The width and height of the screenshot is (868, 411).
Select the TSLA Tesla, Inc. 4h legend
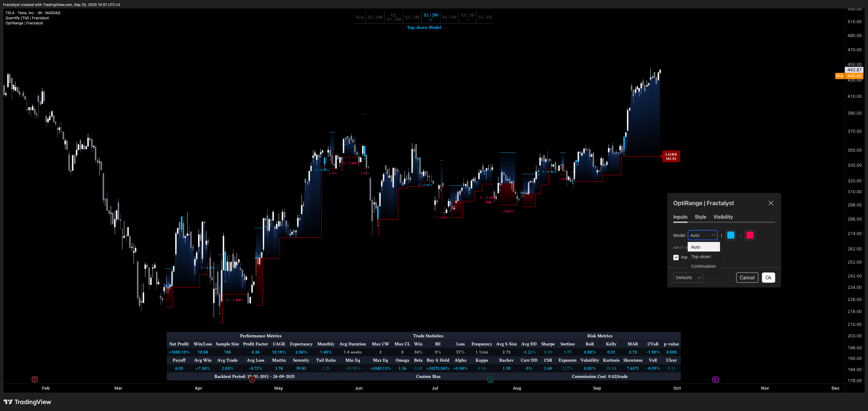coord(33,13)
